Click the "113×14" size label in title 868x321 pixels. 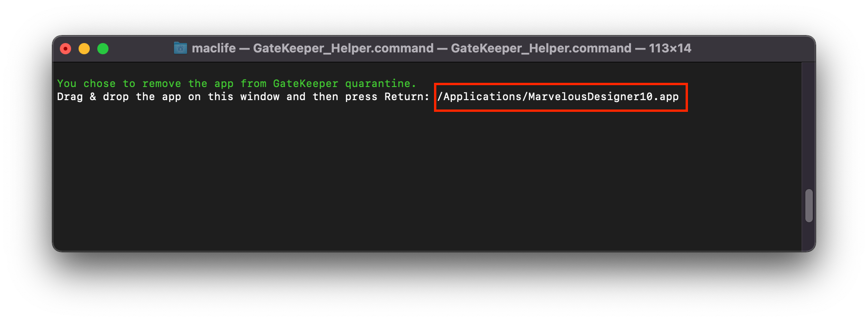coord(670,48)
